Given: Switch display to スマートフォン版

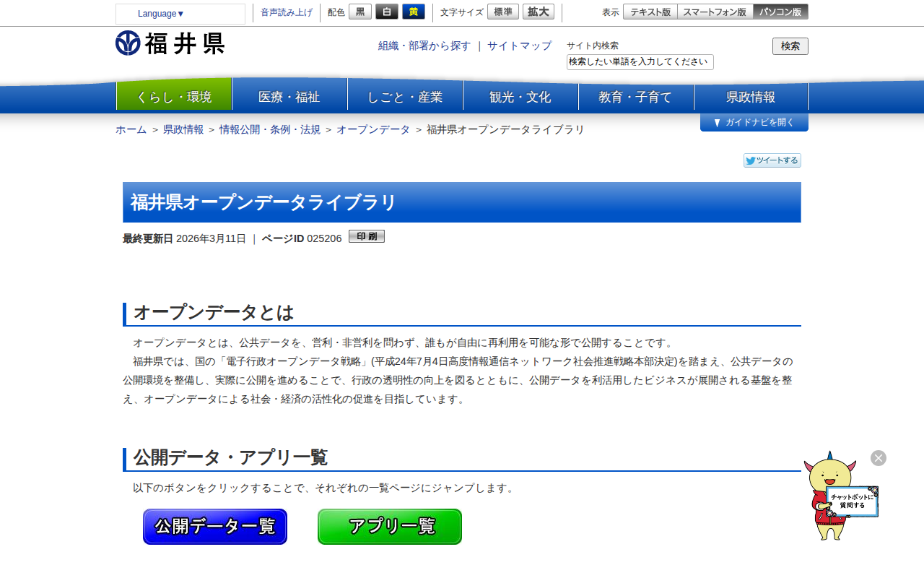Looking at the screenshot, I should pos(715,12).
